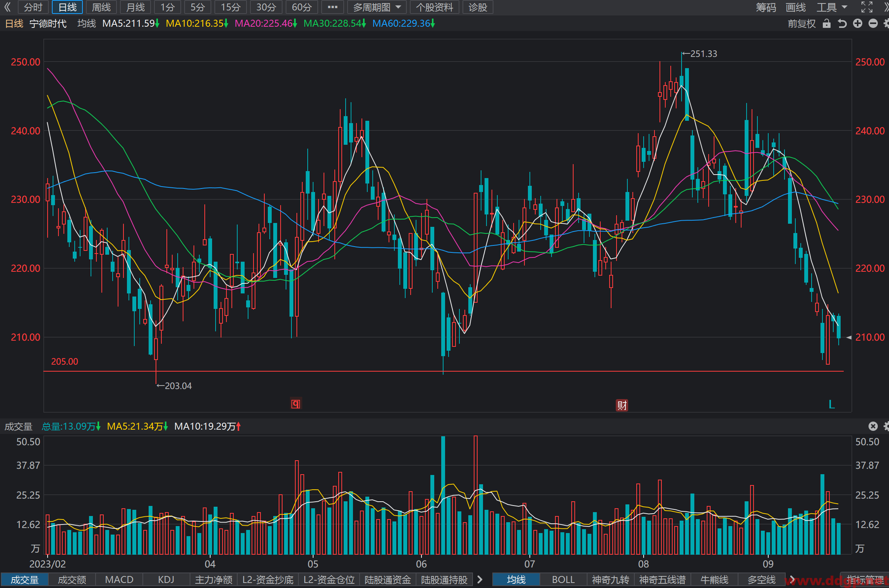889x588 pixels.
Task: Open 个股资料 stock info
Action: (x=434, y=7)
